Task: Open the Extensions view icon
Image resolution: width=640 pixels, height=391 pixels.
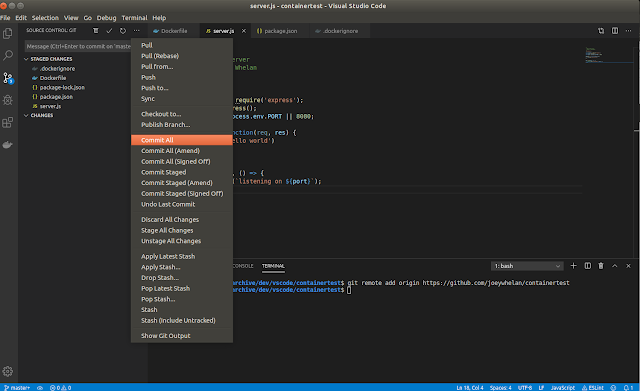Action: 8,122
